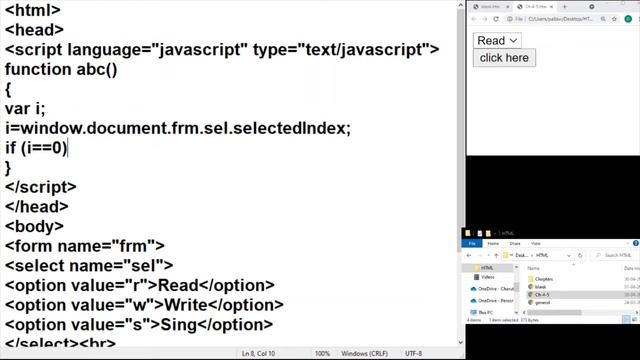Click the selectedIndex code line
The width and height of the screenshot is (640, 360).
pos(178,128)
